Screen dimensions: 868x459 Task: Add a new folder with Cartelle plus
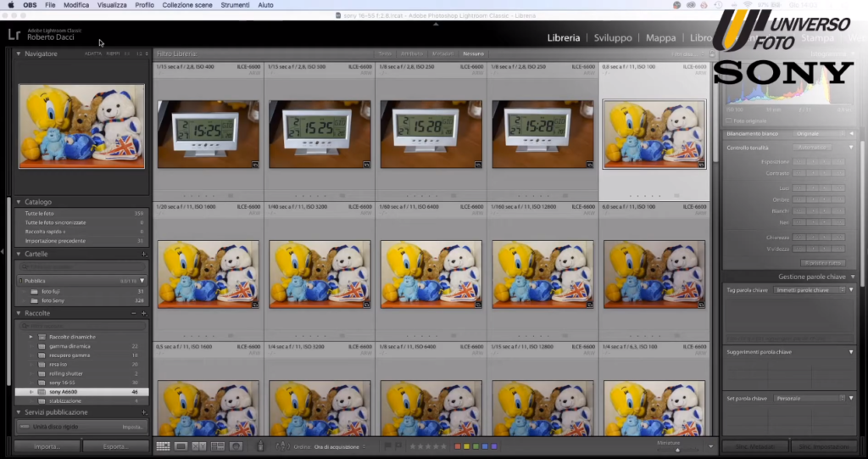coord(143,254)
